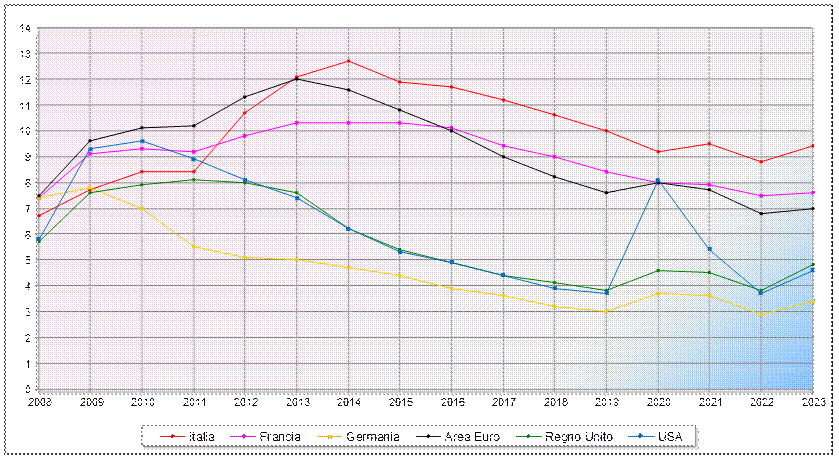This screenshot has width=839, height=461.
Task: Select the blue line's early peak point
Action: (142, 141)
